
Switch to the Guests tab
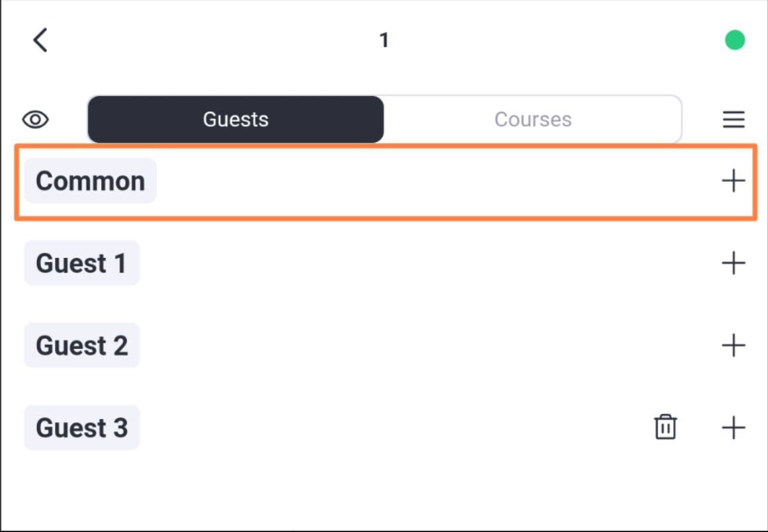pos(235,120)
